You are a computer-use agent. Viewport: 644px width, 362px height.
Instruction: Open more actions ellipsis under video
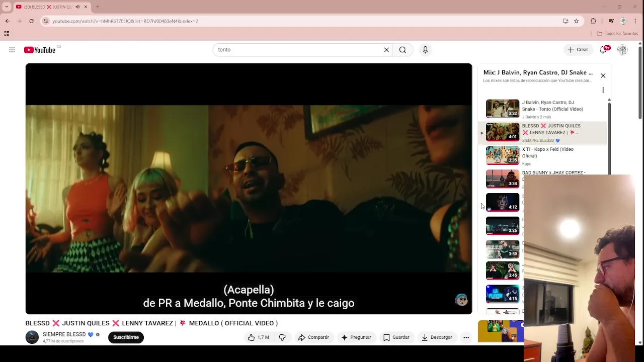(x=466, y=337)
